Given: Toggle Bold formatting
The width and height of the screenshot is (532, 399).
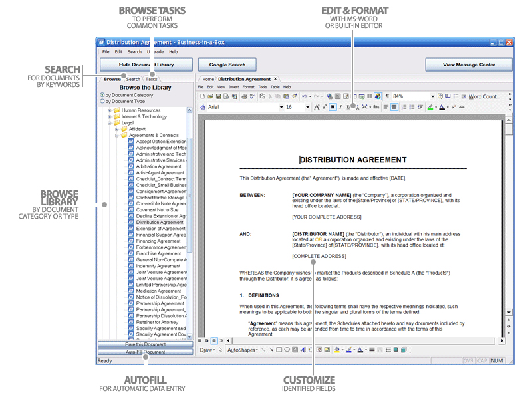Looking at the screenshot, I should (332, 107).
